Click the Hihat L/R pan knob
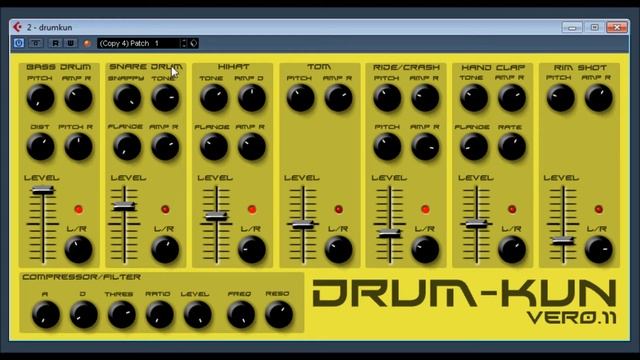 [252, 249]
